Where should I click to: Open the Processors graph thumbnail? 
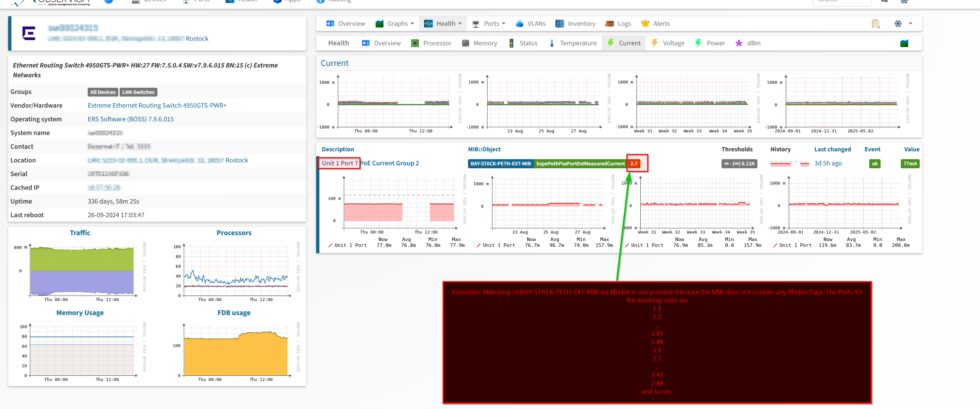(234, 271)
